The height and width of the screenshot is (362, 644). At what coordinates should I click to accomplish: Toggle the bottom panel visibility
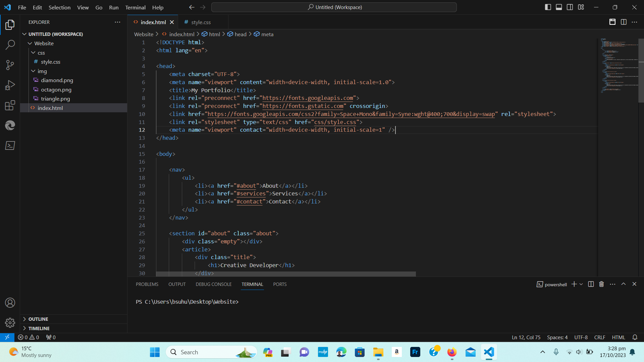[559, 7]
